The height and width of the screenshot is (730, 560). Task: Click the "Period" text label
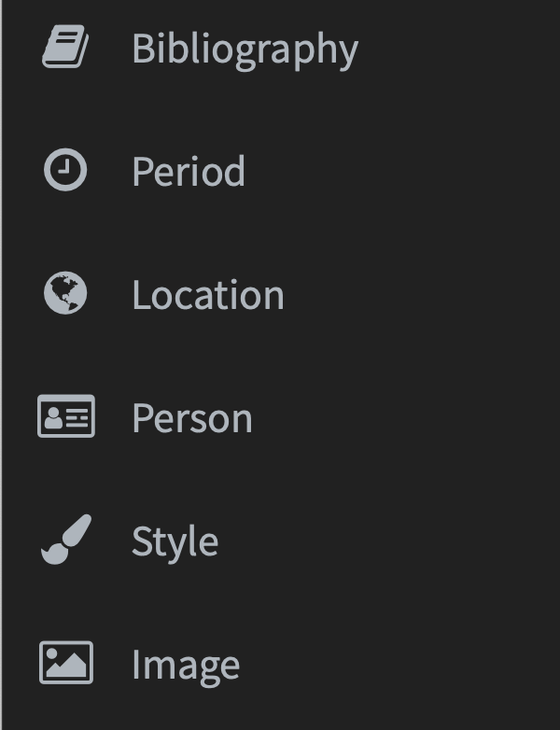click(x=189, y=172)
